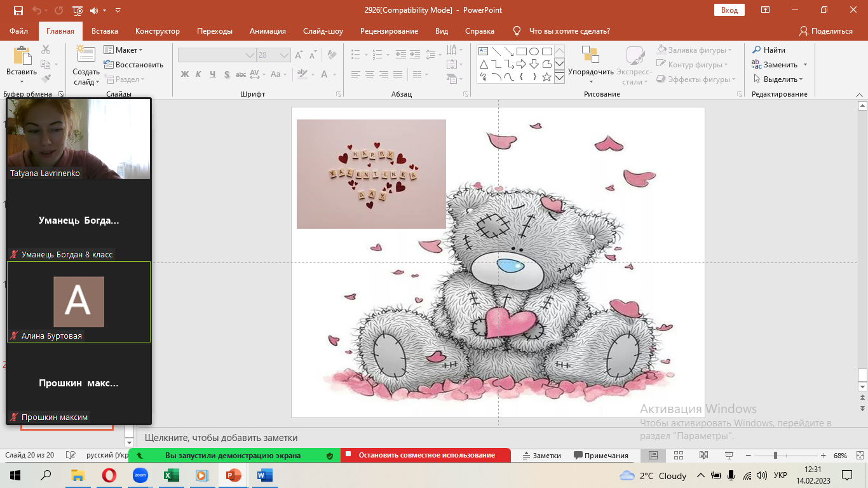Switch to the Конструктор tab
868x488 pixels.
pos(158,31)
